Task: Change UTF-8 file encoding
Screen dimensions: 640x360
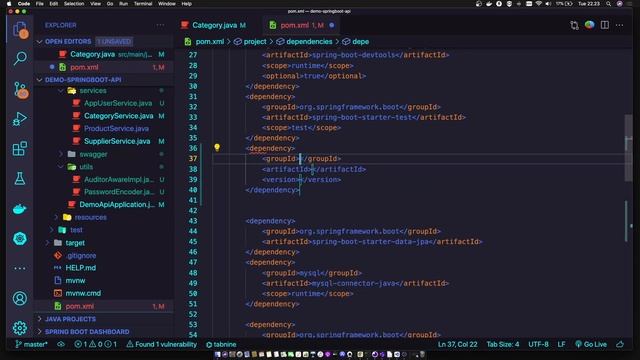Action: 538,344
